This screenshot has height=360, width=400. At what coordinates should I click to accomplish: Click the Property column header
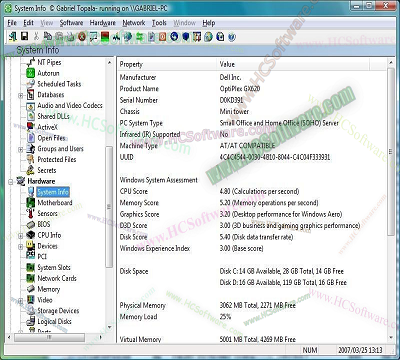(x=167, y=64)
